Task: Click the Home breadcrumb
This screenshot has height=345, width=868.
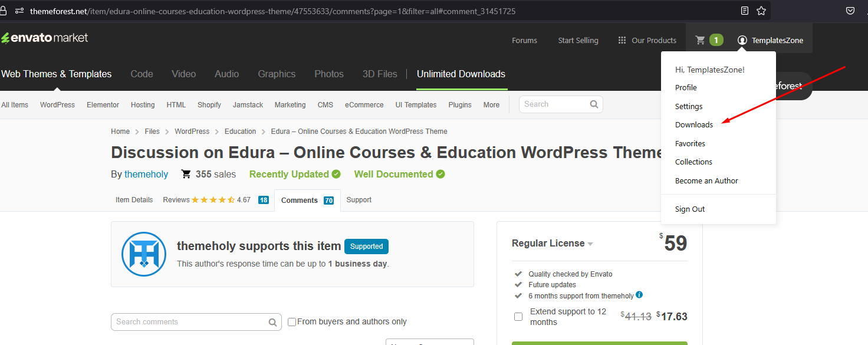Action: click(x=120, y=132)
